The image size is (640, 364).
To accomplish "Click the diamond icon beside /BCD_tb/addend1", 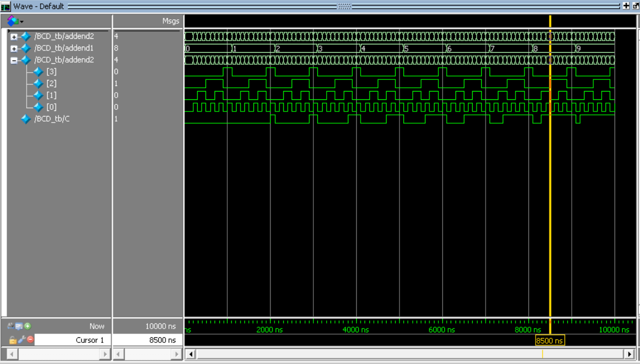I will click(x=26, y=48).
